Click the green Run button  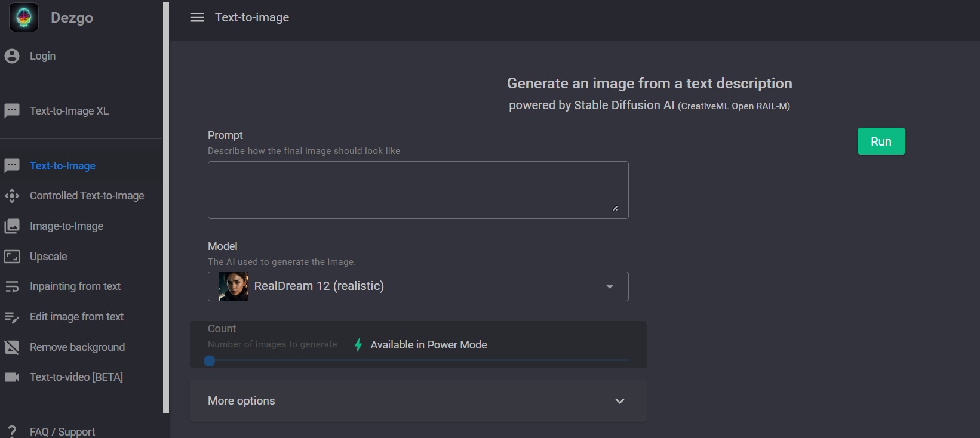coord(881,141)
